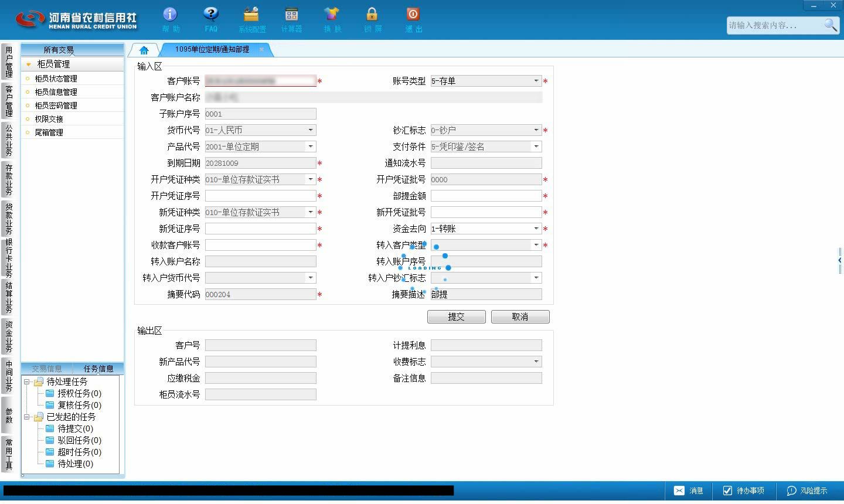The image size is (844, 504).
Task: Open 待办事项 in status bar
Action: click(743, 491)
